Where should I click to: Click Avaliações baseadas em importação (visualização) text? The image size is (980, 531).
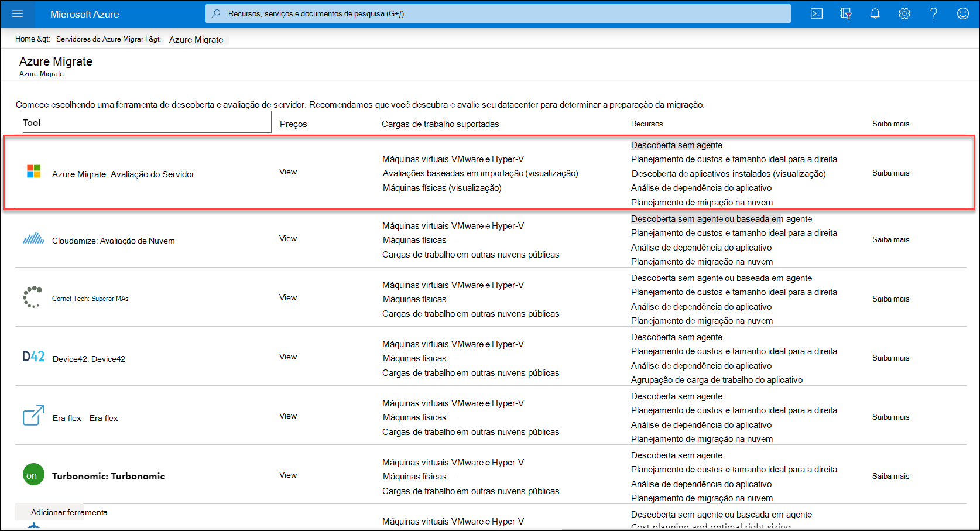click(x=480, y=173)
